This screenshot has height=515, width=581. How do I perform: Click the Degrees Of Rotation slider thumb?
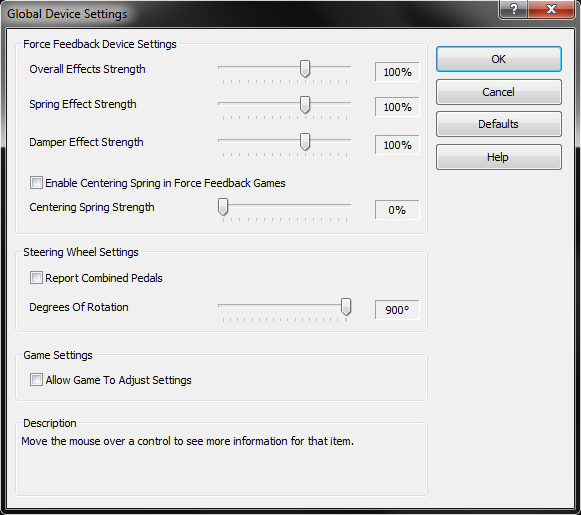346,307
